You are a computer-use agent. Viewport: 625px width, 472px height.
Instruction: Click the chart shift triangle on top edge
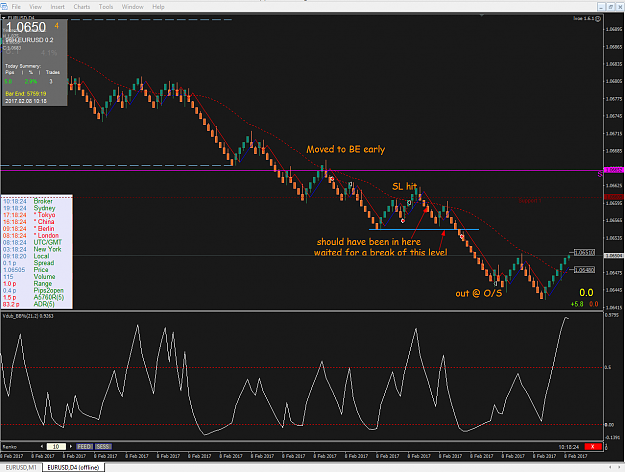[x=482, y=16]
